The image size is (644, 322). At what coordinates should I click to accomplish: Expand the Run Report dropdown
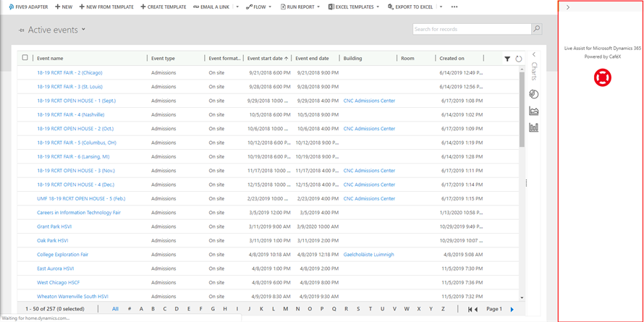point(318,7)
